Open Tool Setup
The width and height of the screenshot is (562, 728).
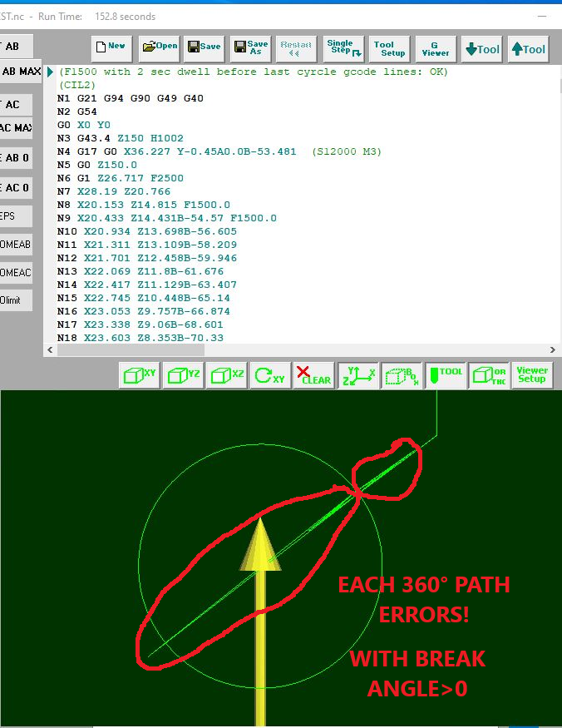point(389,48)
